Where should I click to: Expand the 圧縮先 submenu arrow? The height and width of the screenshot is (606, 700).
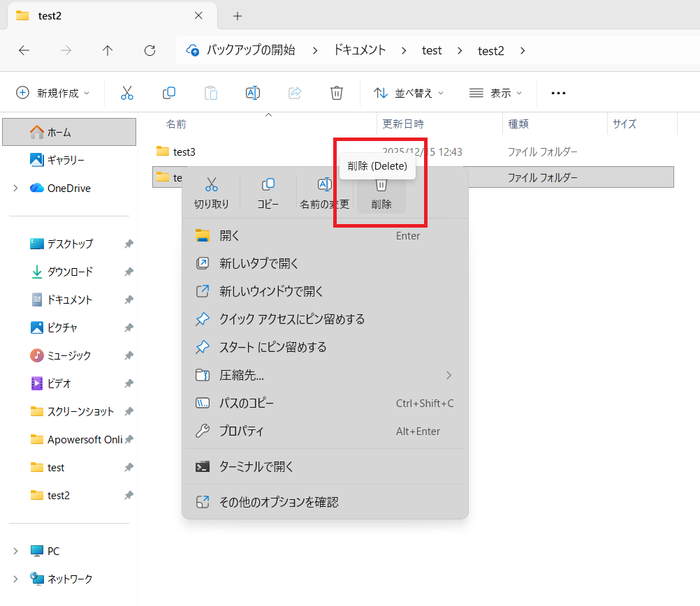(449, 376)
